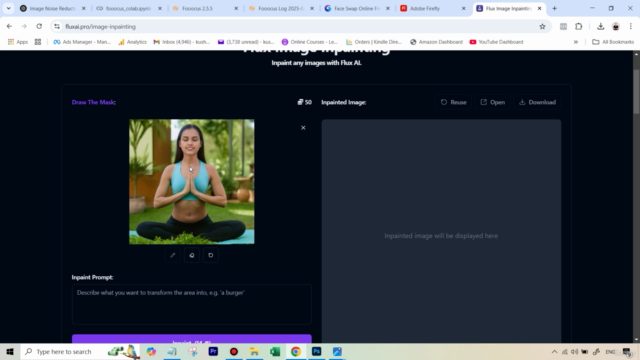Bookmark this page with the star
Viewport: 640px width, 360px height.
coord(542,27)
